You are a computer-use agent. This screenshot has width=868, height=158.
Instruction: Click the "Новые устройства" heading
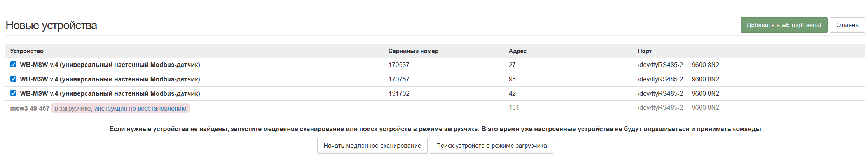click(x=51, y=25)
